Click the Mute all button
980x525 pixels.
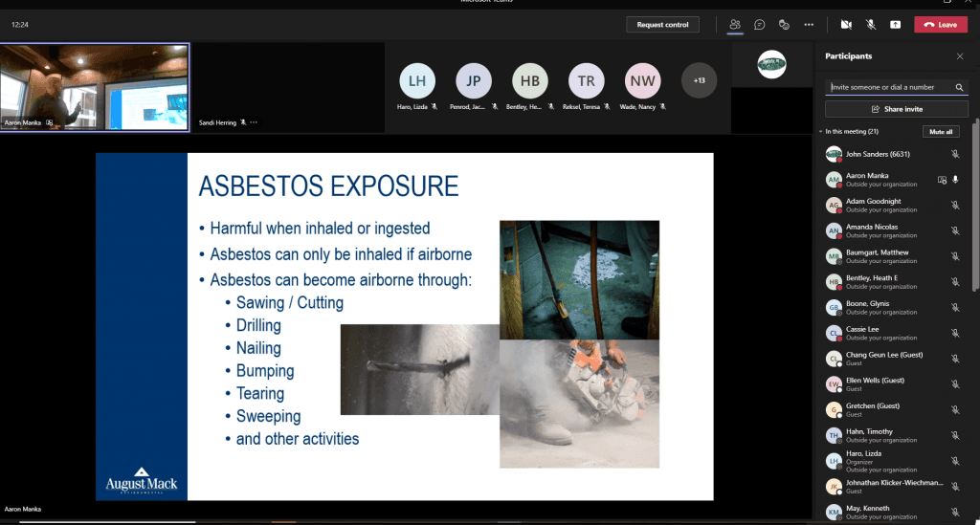pos(941,132)
